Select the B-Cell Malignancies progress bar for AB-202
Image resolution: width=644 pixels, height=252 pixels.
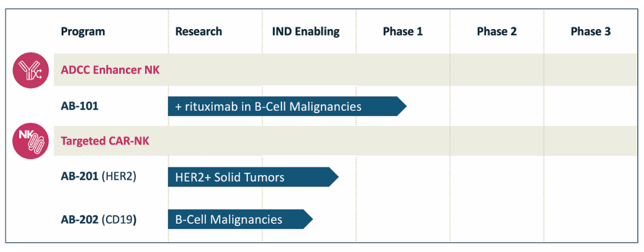pyautogui.click(x=240, y=219)
